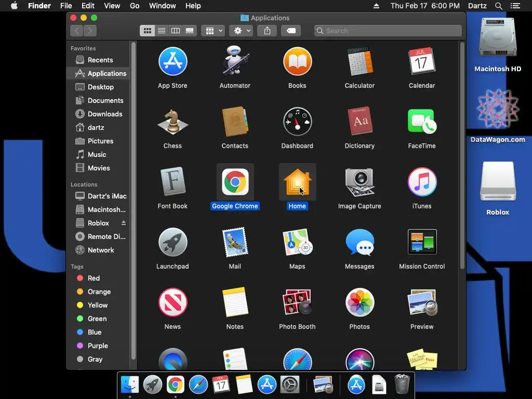Switch to column view
The width and height of the screenshot is (532, 399).
176,31
